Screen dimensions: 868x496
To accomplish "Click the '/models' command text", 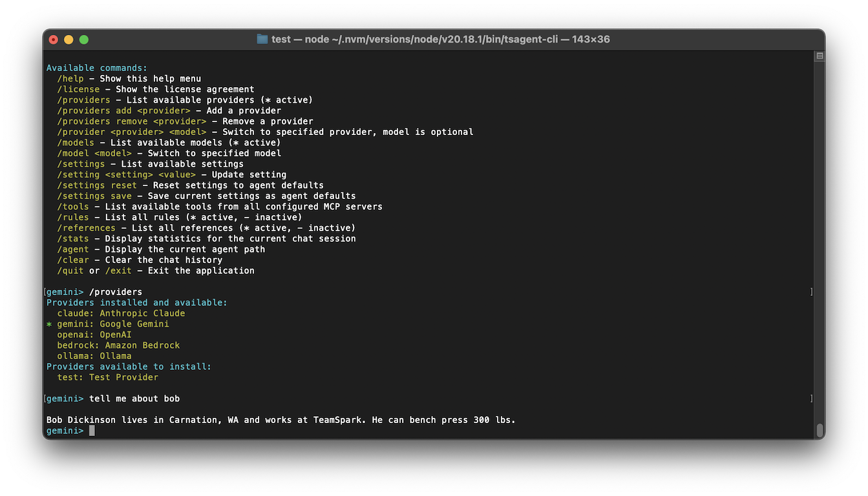I will (x=76, y=143).
